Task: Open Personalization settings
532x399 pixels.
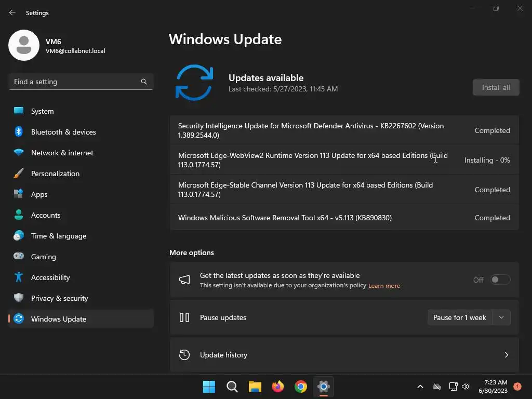Action: point(81,174)
